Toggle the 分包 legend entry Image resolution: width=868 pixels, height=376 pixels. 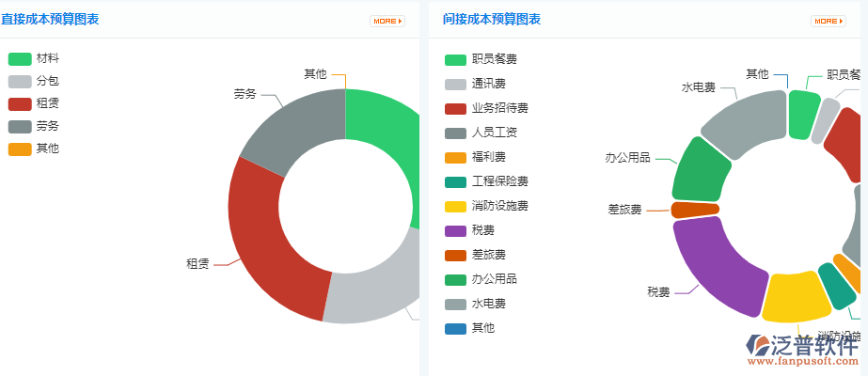34,81
